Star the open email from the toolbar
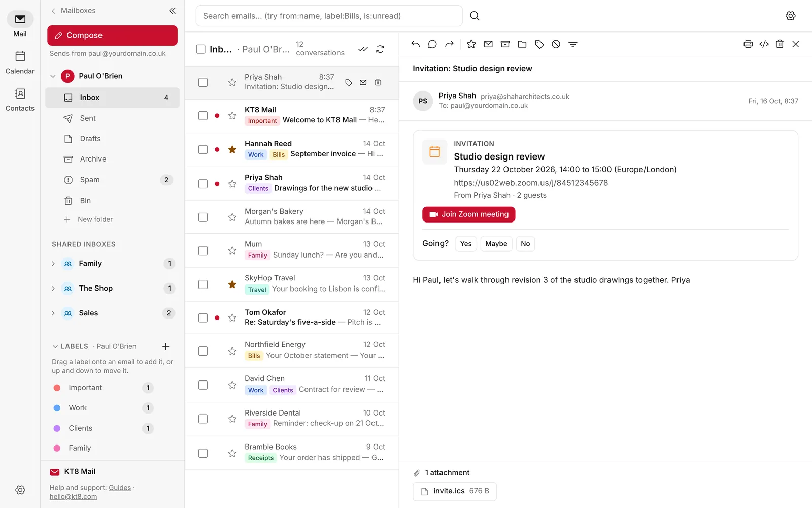Viewport: 812px width, 508px height. pyautogui.click(x=471, y=44)
